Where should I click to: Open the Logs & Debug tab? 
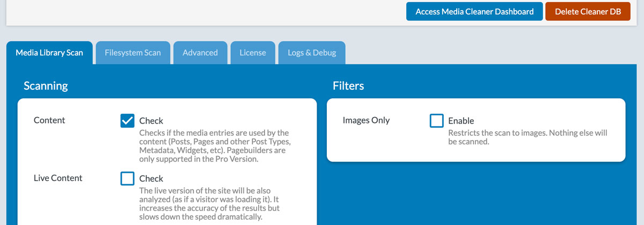(x=312, y=53)
